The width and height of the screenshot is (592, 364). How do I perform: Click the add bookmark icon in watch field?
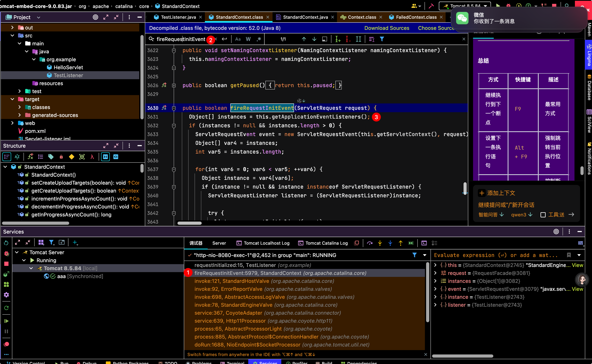pyautogui.click(x=569, y=255)
